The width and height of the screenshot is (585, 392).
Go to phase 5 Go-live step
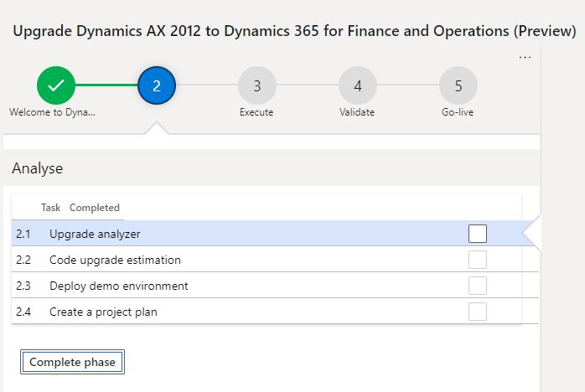(458, 85)
